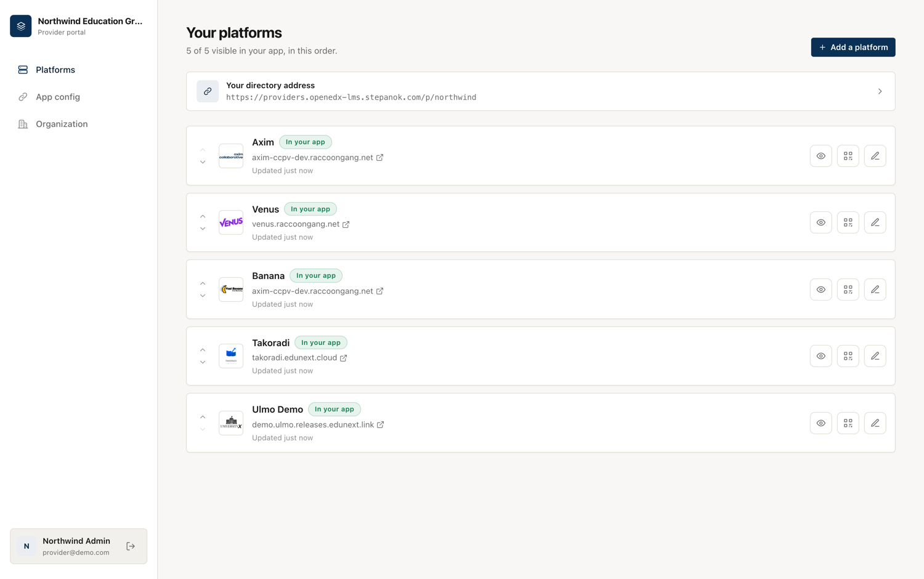The width and height of the screenshot is (924, 579).
Task: Click the Venus logo thumbnail
Action: tap(231, 222)
